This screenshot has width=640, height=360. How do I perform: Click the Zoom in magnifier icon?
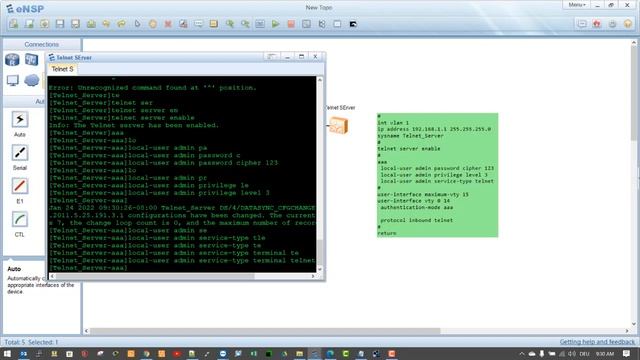(x=230, y=24)
